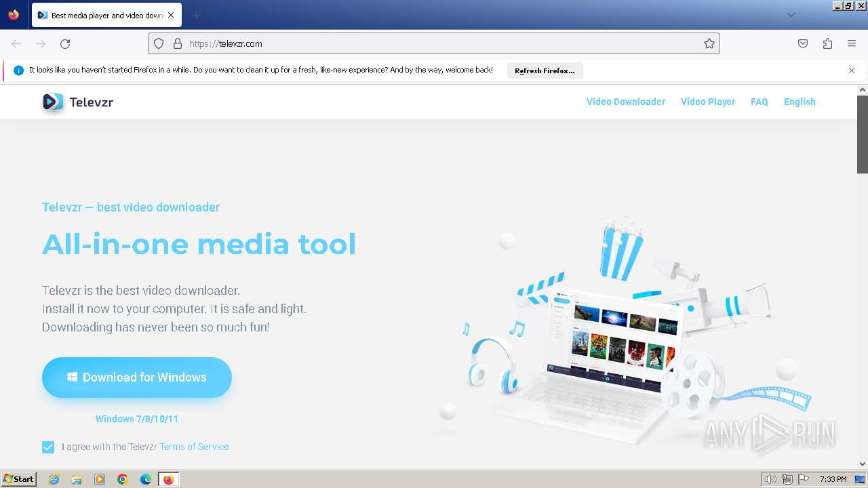868x488 pixels.
Task: Click the show desktop monitor icon
Action: coord(860,479)
